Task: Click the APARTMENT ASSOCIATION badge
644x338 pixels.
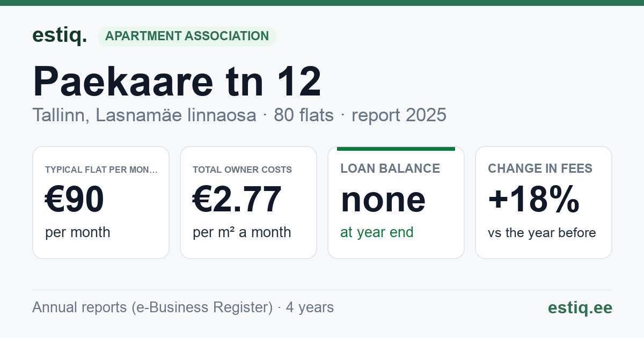Action: pyautogui.click(x=187, y=36)
